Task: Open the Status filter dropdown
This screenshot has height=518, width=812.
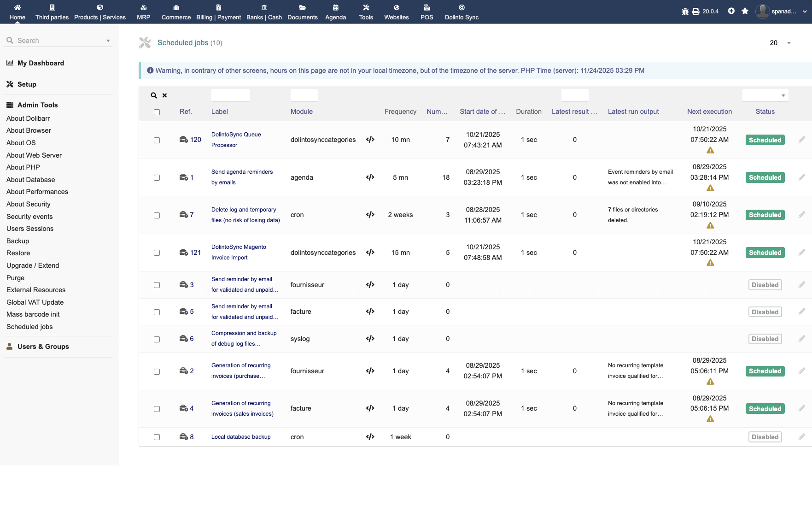Action: click(x=765, y=95)
